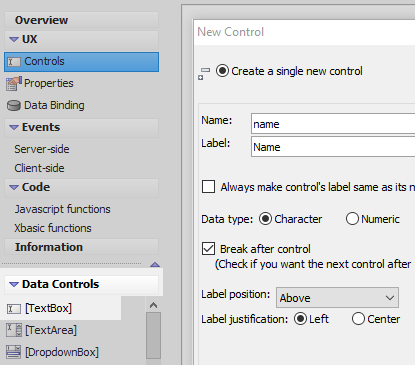This screenshot has height=365, width=415.
Task: Click the controls list scroll-up arrow
Action: [x=153, y=305]
